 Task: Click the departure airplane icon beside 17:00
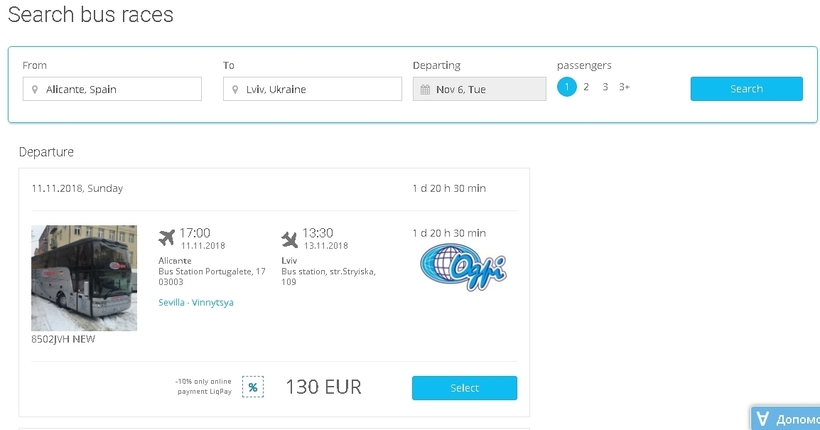tap(166, 237)
